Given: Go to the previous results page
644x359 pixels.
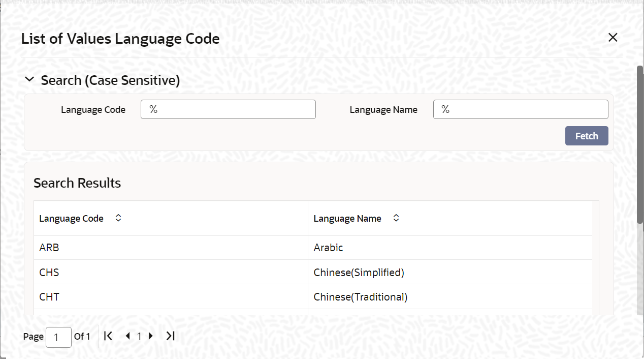Looking at the screenshot, I should (x=128, y=336).
